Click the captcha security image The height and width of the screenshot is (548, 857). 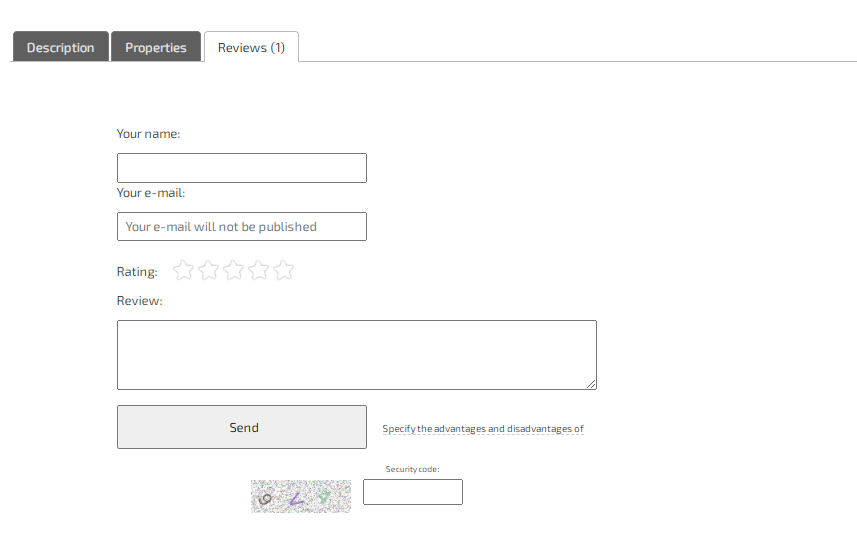(301, 496)
